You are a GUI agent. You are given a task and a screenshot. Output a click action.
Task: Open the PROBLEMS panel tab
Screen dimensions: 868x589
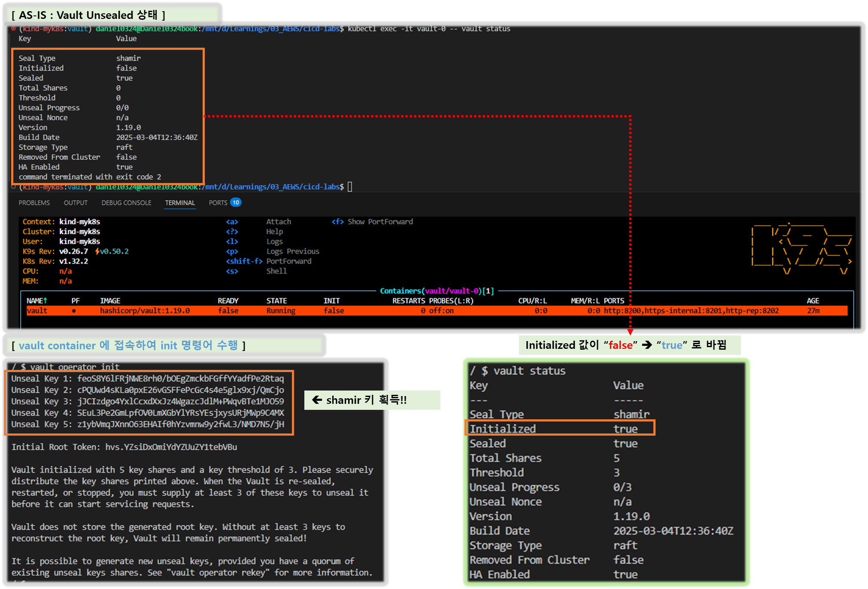pyautogui.click(x=34, y=203)
